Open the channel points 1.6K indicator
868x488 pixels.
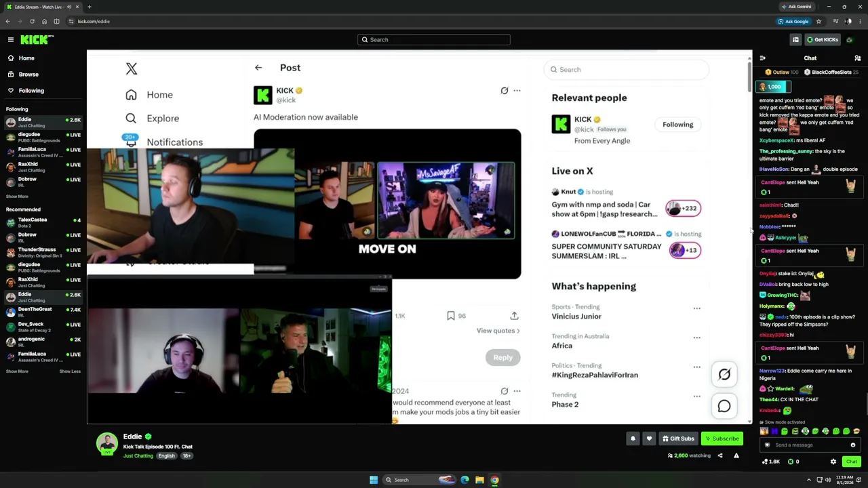click(770, 462)
